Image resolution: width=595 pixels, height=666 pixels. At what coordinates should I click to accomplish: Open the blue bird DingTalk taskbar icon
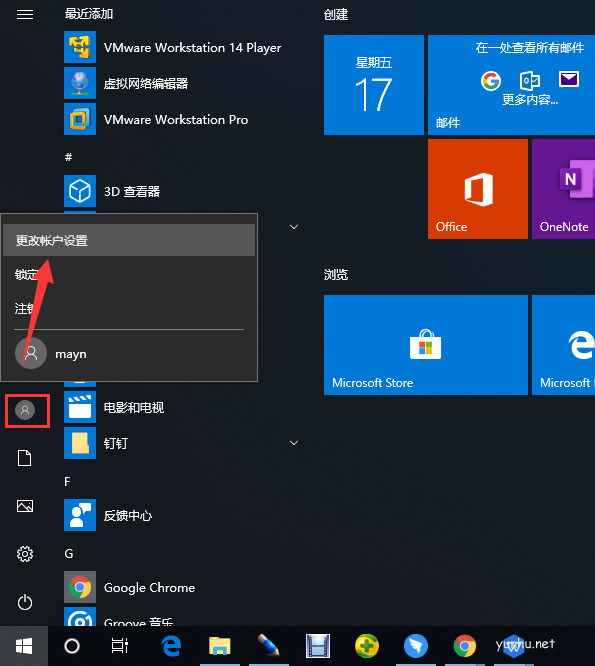415,646
